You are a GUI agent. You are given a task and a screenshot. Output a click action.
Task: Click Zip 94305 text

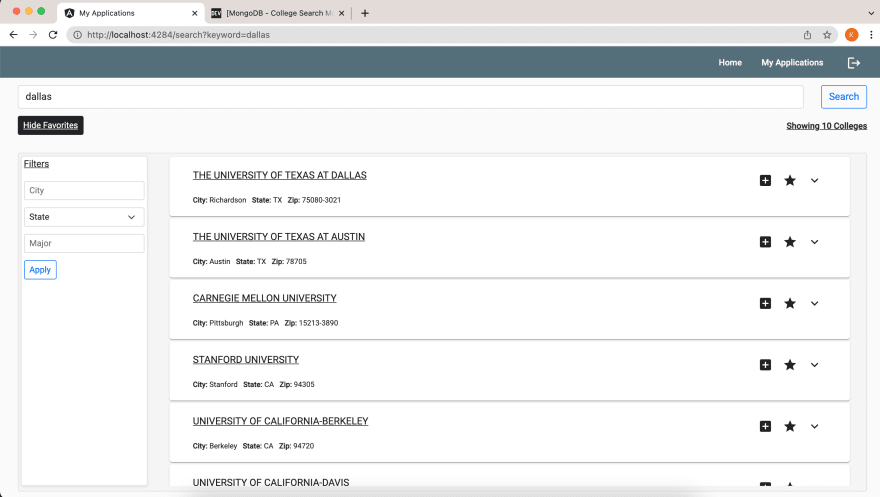pyautogui.click(x=297, y=385)
